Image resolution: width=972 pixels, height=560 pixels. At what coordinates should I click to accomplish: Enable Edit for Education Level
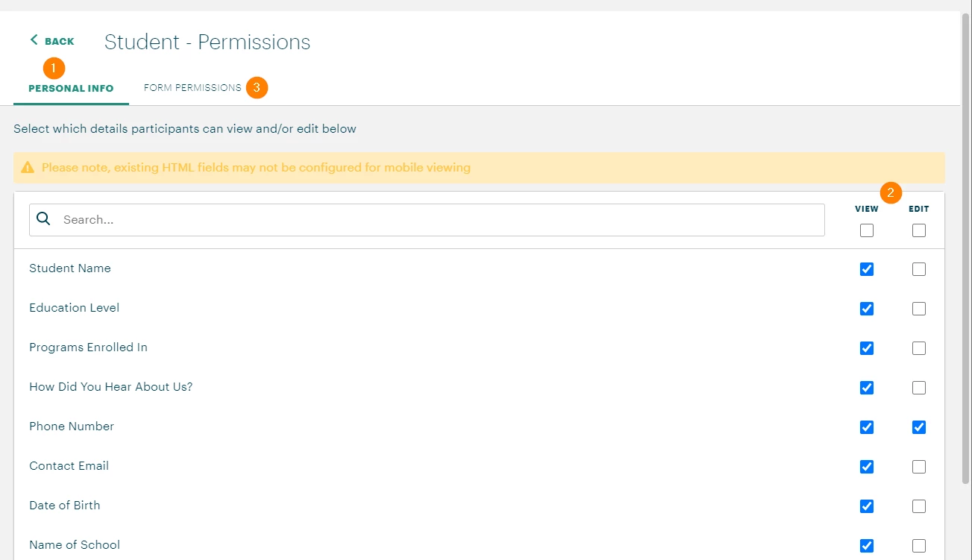pos(919,309)
